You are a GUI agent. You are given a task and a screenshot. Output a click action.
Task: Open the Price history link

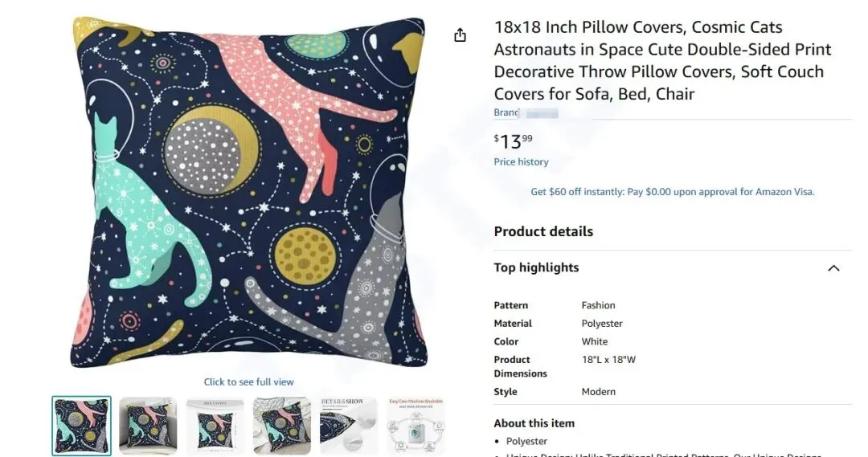521,162
